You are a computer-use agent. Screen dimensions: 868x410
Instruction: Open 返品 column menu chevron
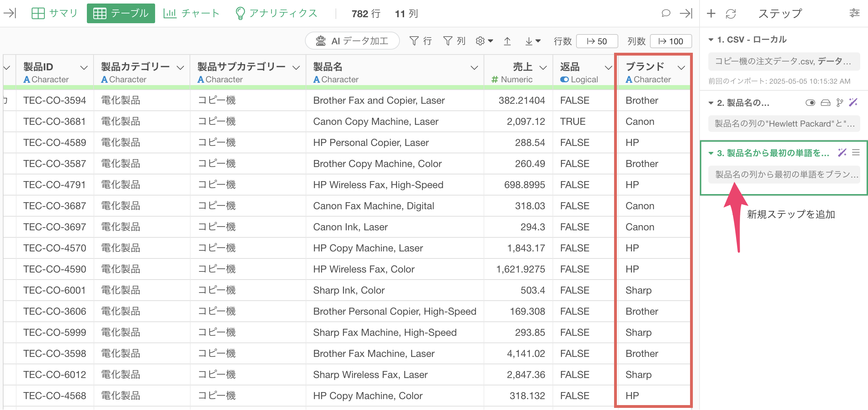pos(608,68)
